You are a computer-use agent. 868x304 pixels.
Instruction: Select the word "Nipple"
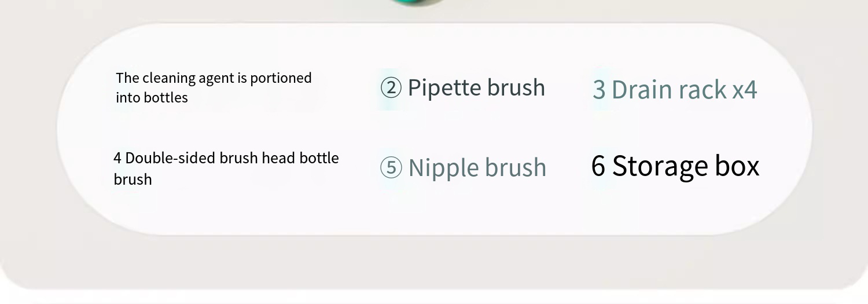pos(443,168)
